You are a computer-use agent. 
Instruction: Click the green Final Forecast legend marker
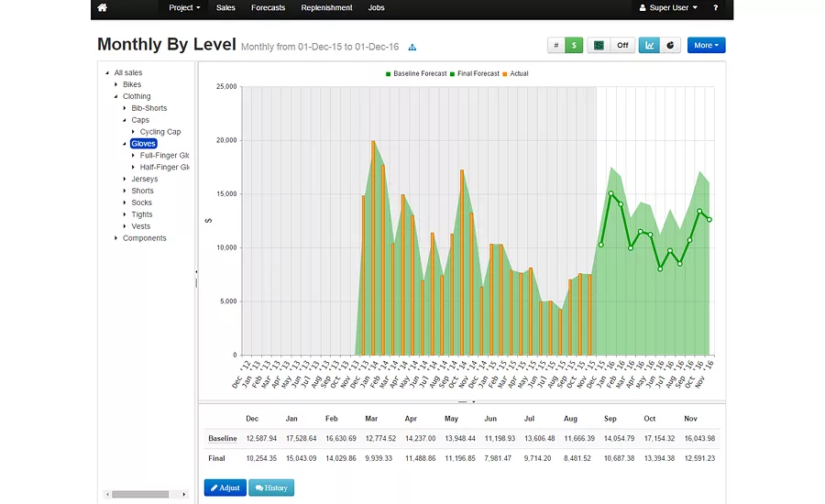[452, 74]
